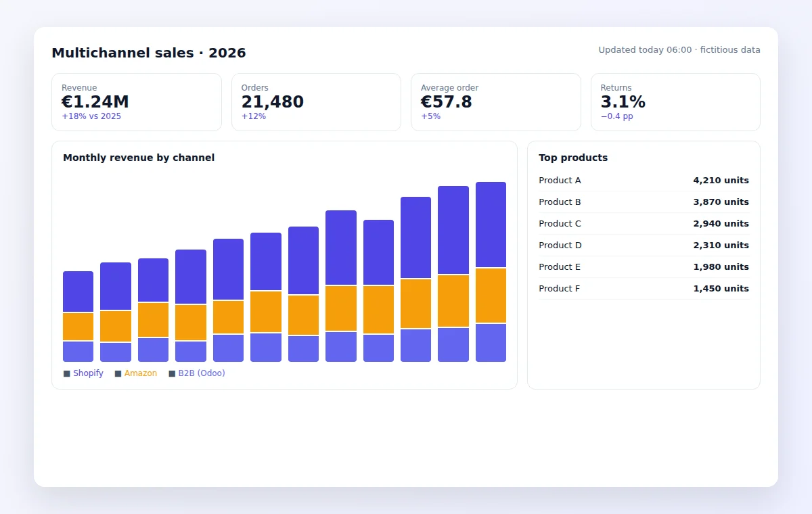Click the B2B segment of the last bar
This screenshot has width=812, height=514.
point(491,343)
